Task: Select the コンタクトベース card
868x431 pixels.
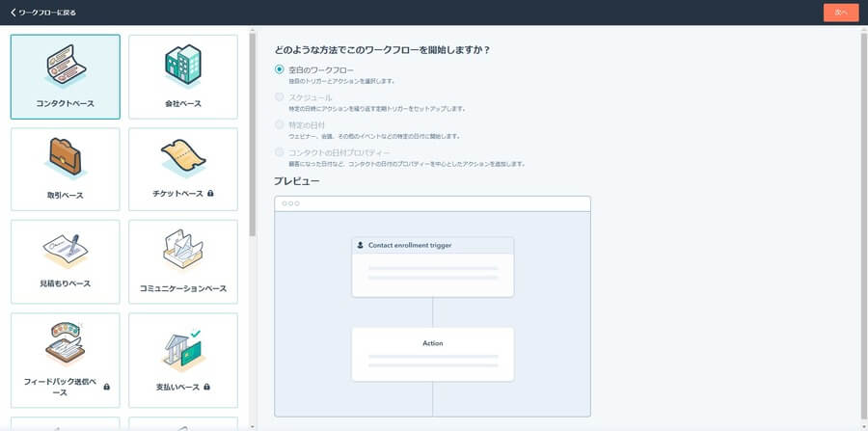Action: point(66,77)
